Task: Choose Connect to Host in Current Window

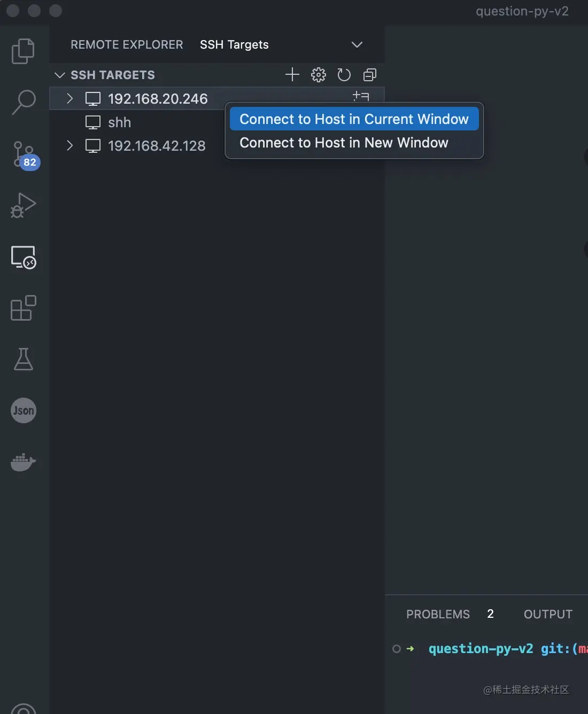Action: coord(354,119)
